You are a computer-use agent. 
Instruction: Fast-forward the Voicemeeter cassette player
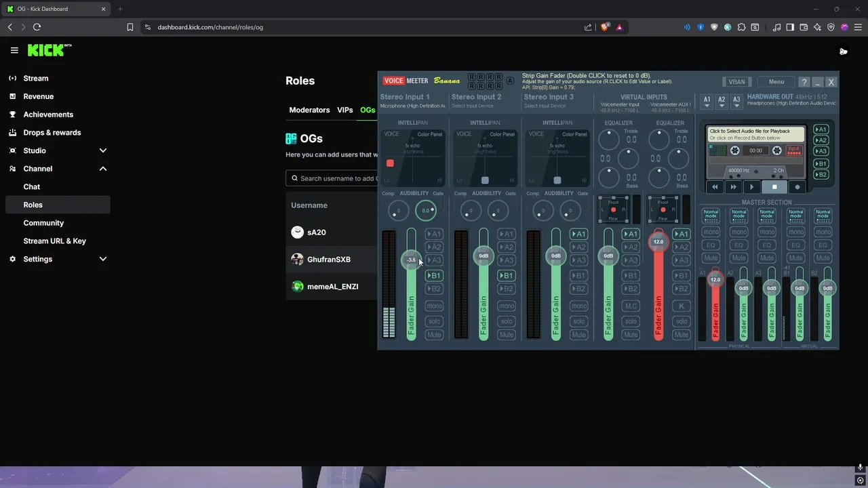[733, 186]
